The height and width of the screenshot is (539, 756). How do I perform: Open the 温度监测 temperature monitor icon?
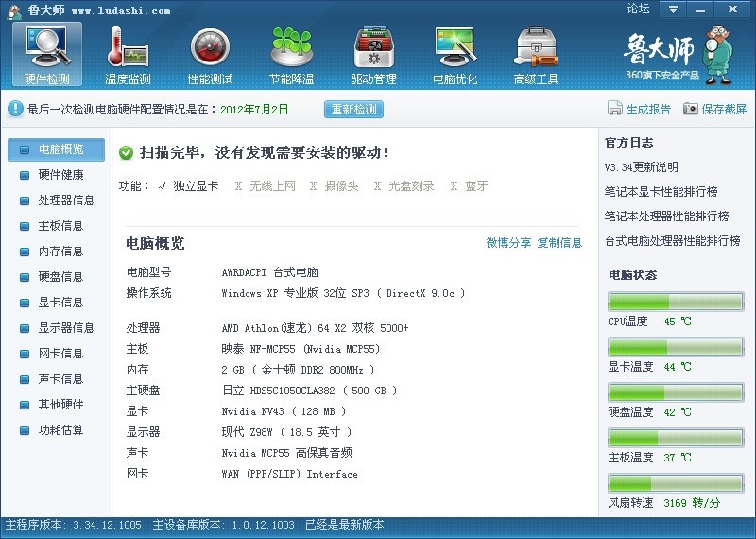[x=128, y=47]
